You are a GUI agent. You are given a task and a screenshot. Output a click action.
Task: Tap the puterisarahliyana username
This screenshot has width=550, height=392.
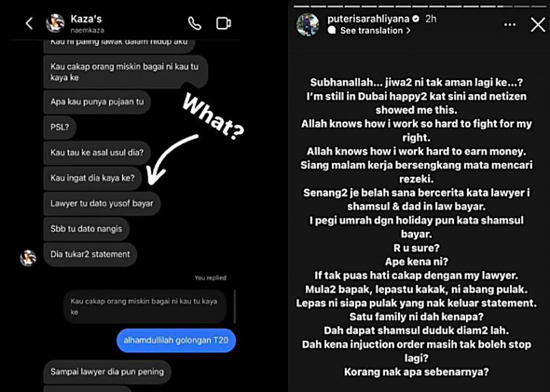(x=368, y=19)
